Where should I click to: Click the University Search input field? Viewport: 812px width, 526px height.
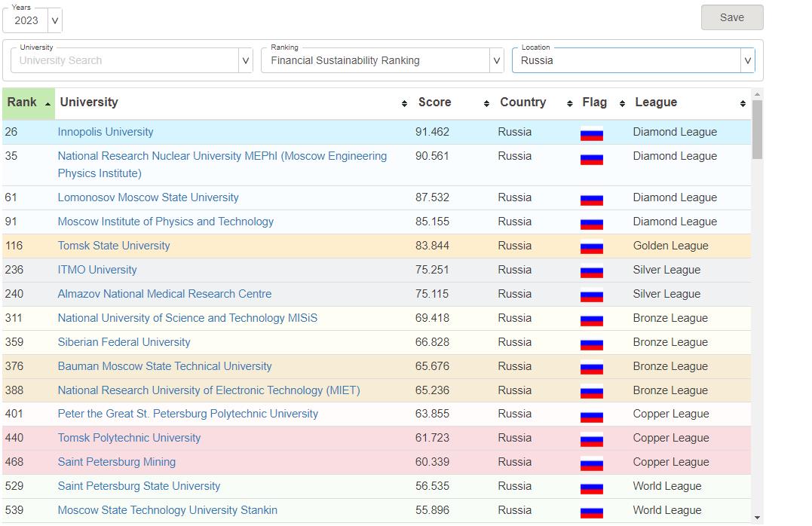124,61
